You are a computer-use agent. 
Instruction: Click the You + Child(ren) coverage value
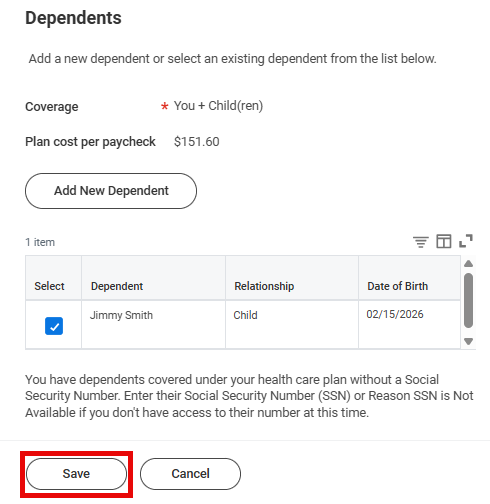(x=218, y=106)
